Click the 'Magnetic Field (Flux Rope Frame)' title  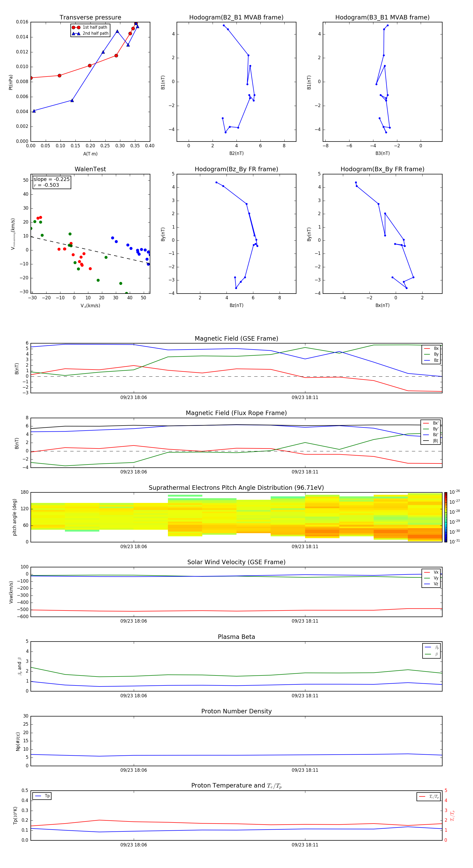coord(236,413)
